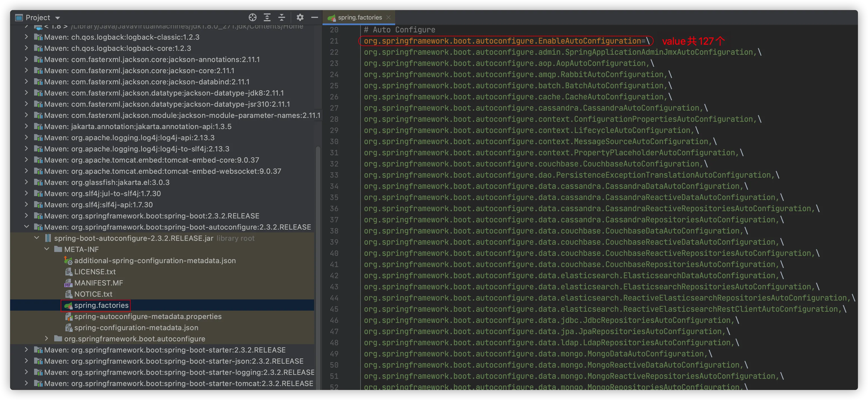868x400 pixels.
Task: Close the spring.factories tab
Action: (x=388, y=18)
